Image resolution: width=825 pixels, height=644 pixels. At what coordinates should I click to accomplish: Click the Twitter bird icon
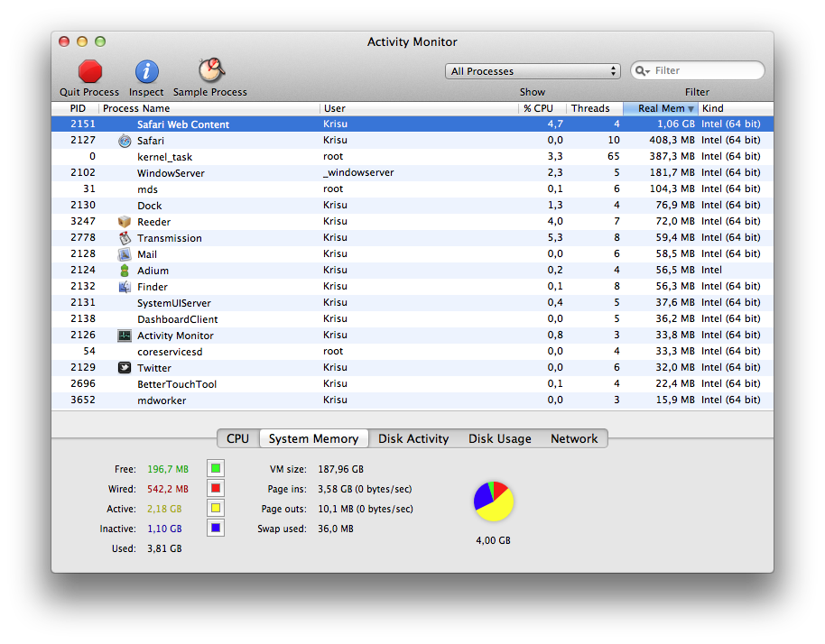(125, 367)
